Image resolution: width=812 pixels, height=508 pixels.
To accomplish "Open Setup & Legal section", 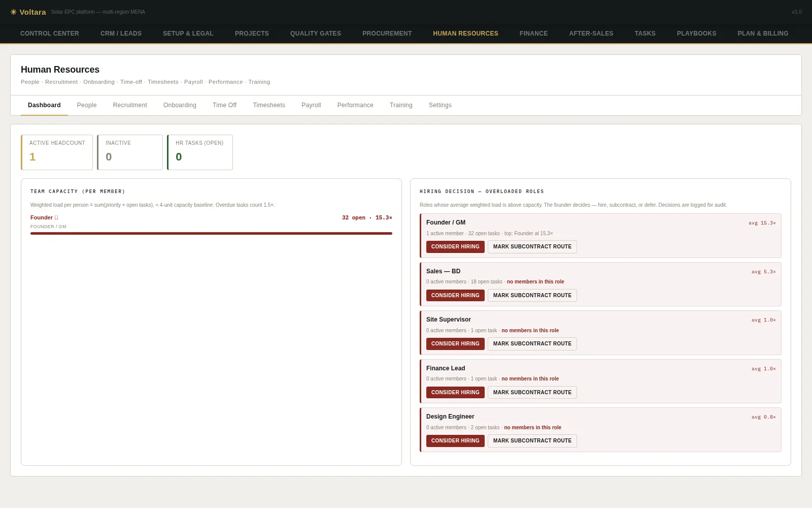I will 188,34.
